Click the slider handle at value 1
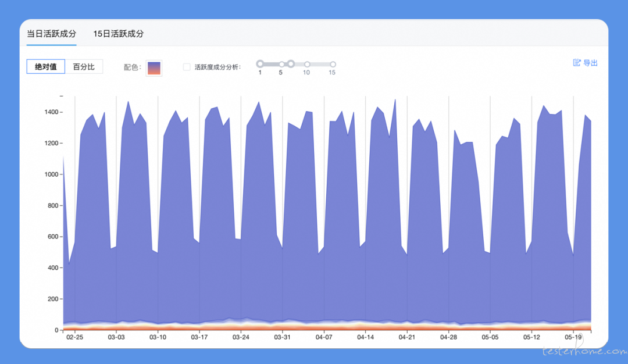Screen dimensions: 628x364 (x=260, y=63)
